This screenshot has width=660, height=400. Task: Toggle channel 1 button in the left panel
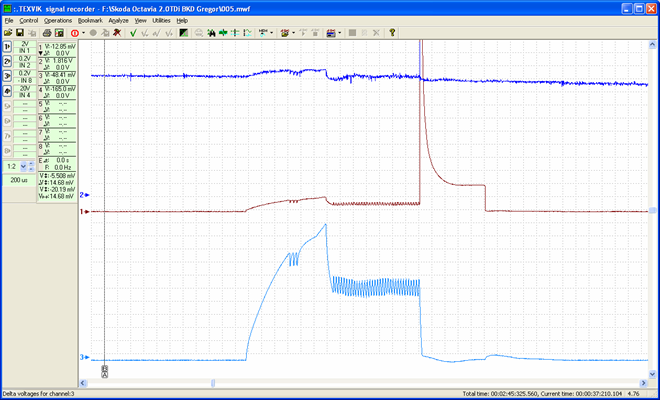point(8,47)
